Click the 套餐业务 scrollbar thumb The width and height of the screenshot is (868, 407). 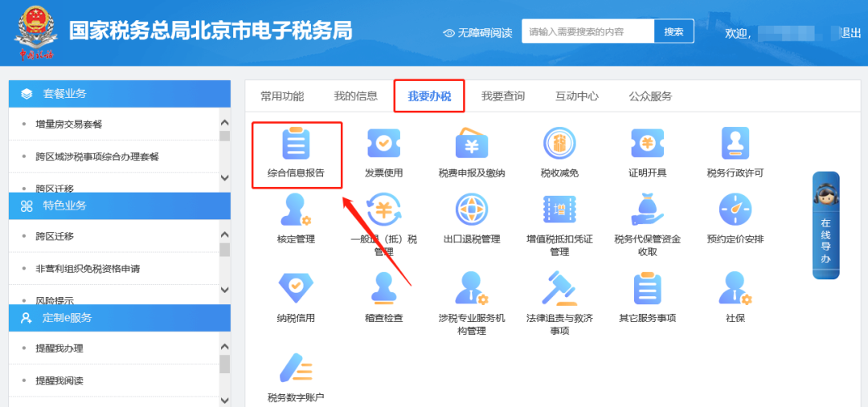click(x=224, y=136)
